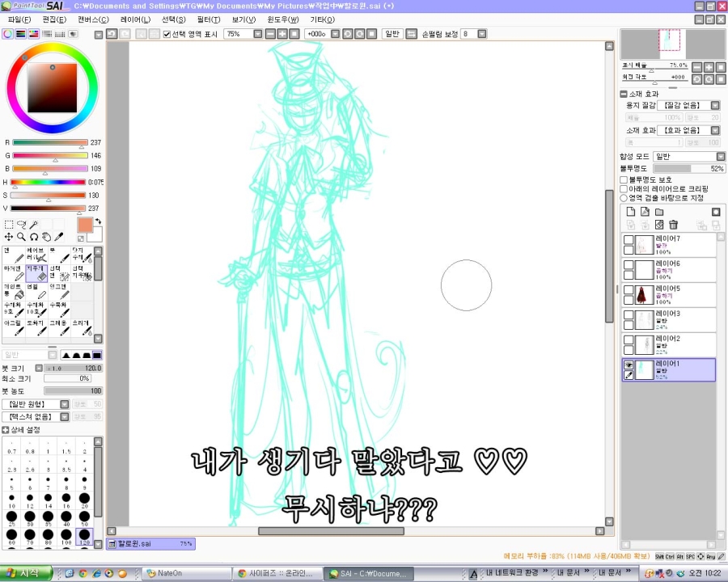Expand the 상세 설정 section

pos(6,430)
